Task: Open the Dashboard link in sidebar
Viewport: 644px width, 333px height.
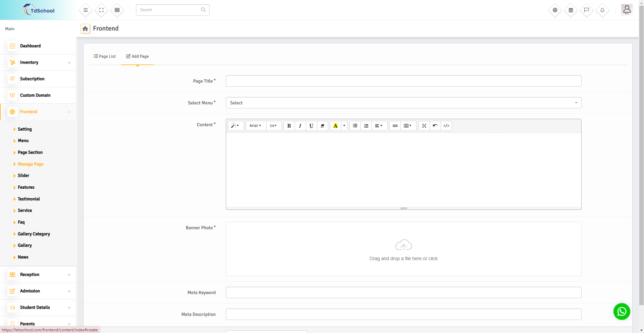Action: [30, 46]
